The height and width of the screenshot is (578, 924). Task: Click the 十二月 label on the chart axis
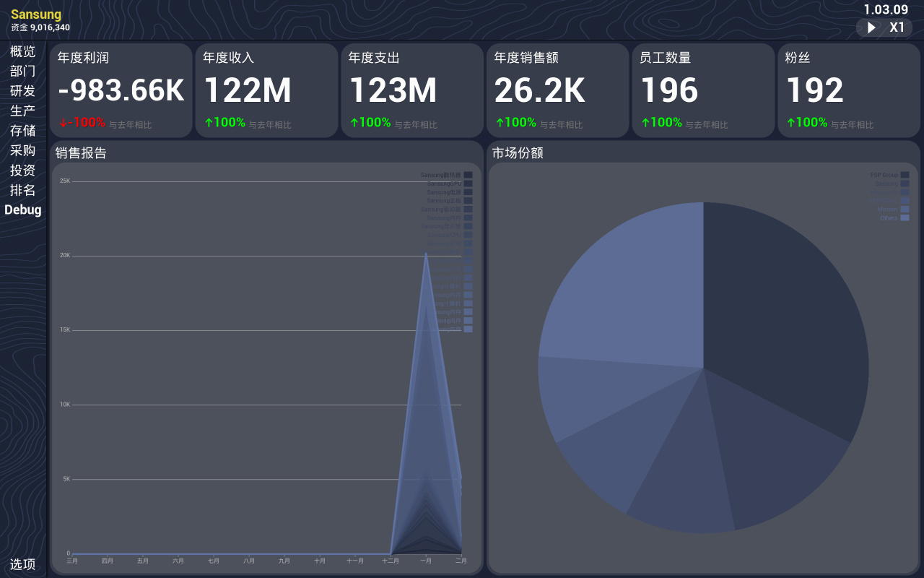390,561
